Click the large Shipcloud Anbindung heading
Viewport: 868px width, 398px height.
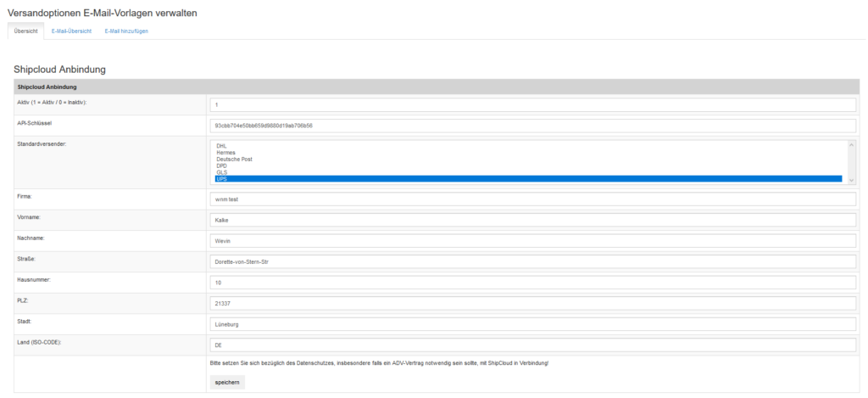point(60,70)
